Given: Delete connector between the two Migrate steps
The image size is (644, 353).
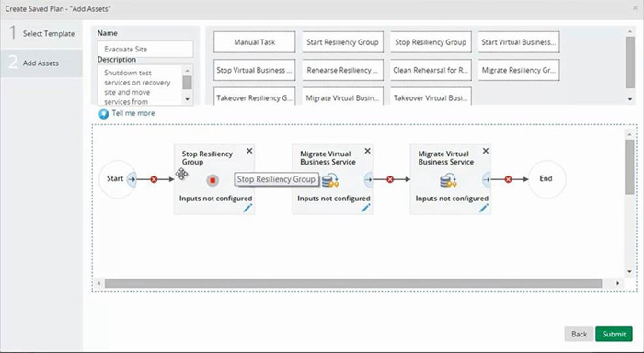Looking at the screenshot, I should [390, 179].
